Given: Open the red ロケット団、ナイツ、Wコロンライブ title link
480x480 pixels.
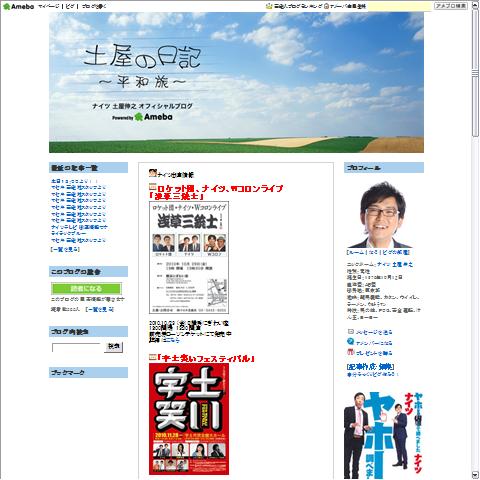Looking at the screenshot, I should (x=216, y=192).
